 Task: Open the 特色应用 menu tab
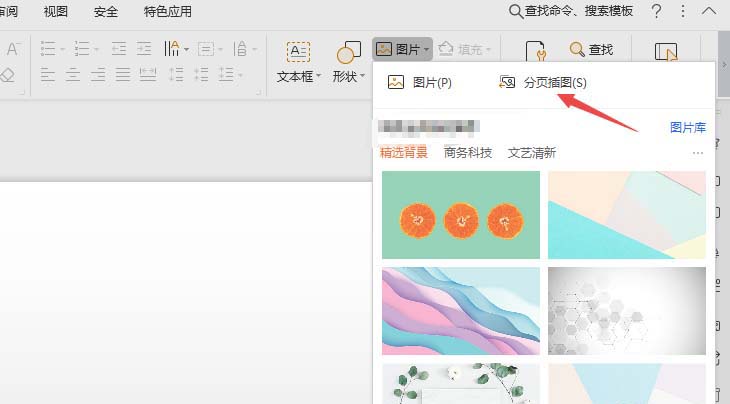click(x=168, y=11)
